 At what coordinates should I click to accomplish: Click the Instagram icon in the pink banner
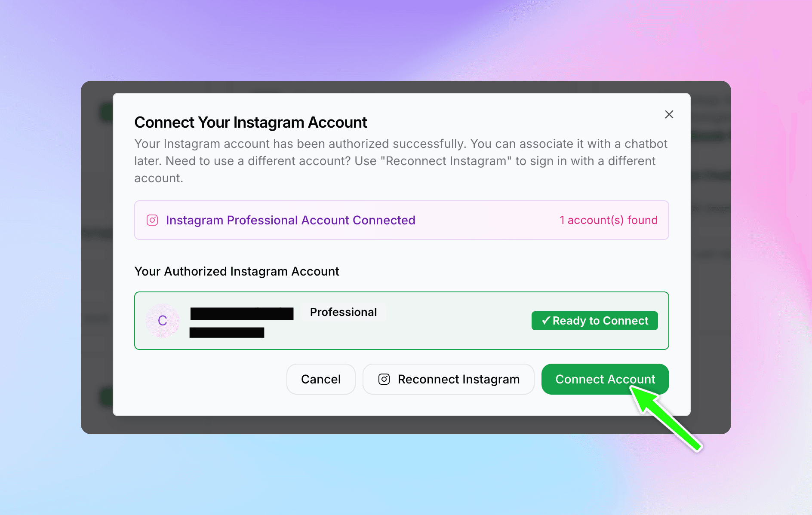[152, 220]
